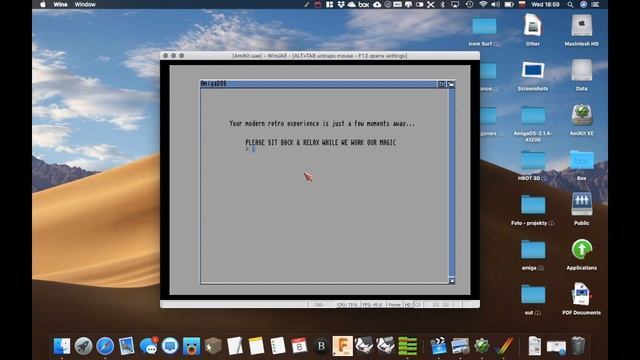Open the green bars activity icon in Dock
Screen dimensions: 640x360
click(407, 346)
